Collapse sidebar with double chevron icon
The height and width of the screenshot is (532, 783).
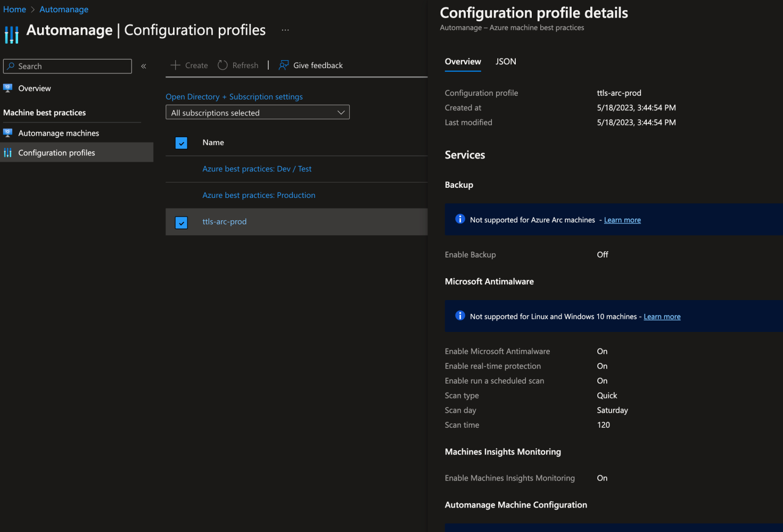[143, 66]
